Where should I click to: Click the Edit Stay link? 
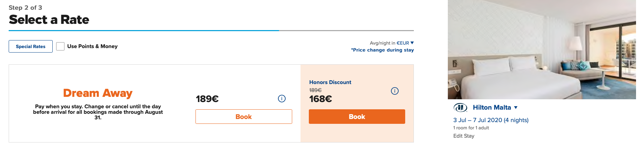[x=463, y=136]
